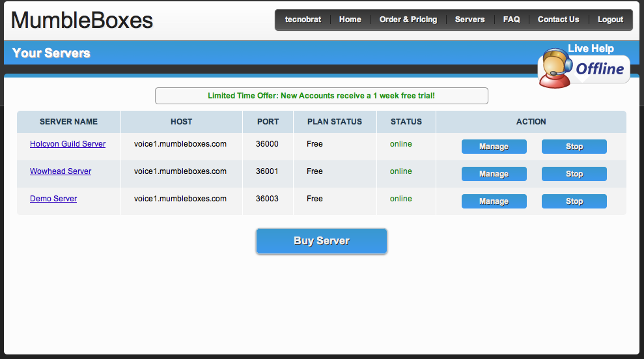Manage the Demo Server
The width and height of the screenshot is (644, 359).
[494, 201]
